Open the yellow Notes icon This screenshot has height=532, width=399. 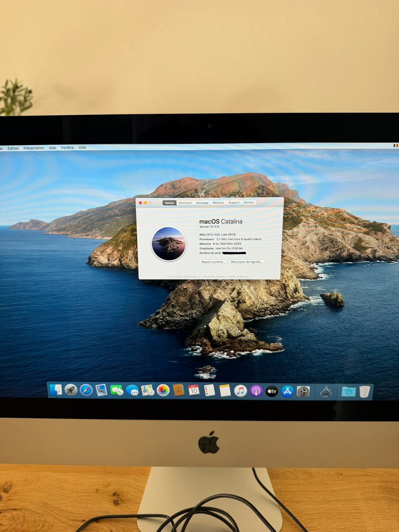[225, 391]
